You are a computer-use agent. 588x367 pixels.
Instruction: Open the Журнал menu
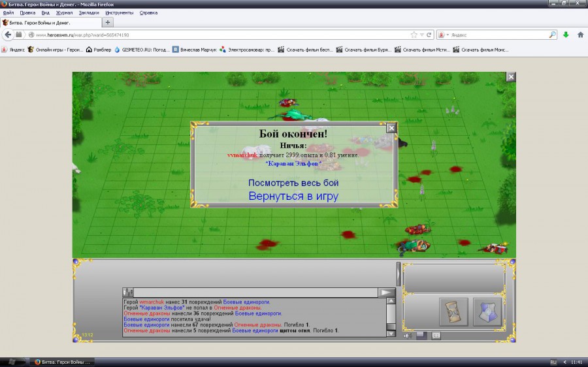coord(64,13)
